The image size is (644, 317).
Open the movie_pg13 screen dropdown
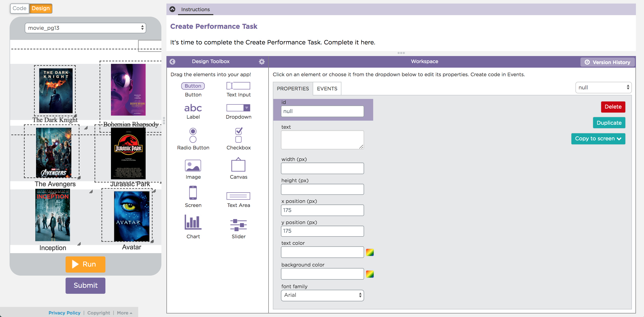(85, 28)
